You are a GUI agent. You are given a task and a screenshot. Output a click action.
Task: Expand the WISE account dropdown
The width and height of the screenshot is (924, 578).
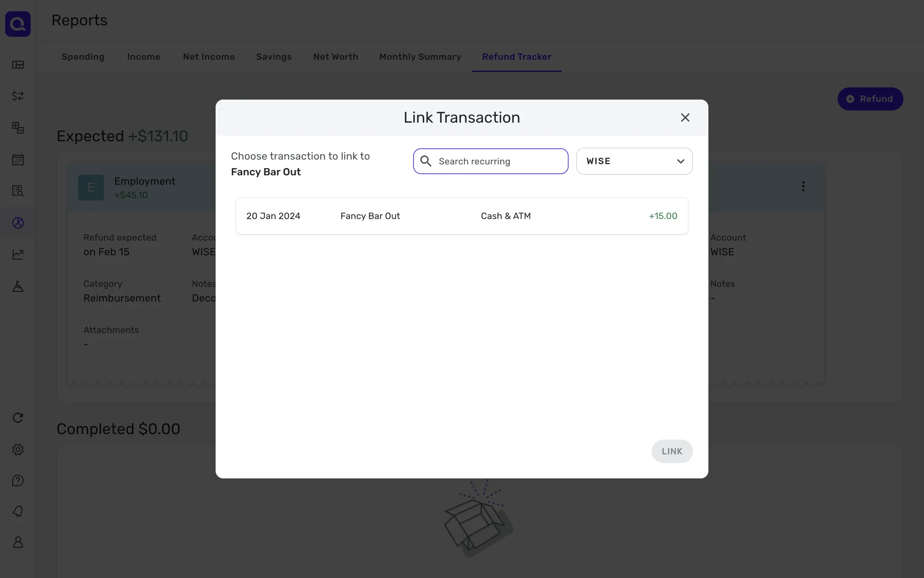pos(634,161)
